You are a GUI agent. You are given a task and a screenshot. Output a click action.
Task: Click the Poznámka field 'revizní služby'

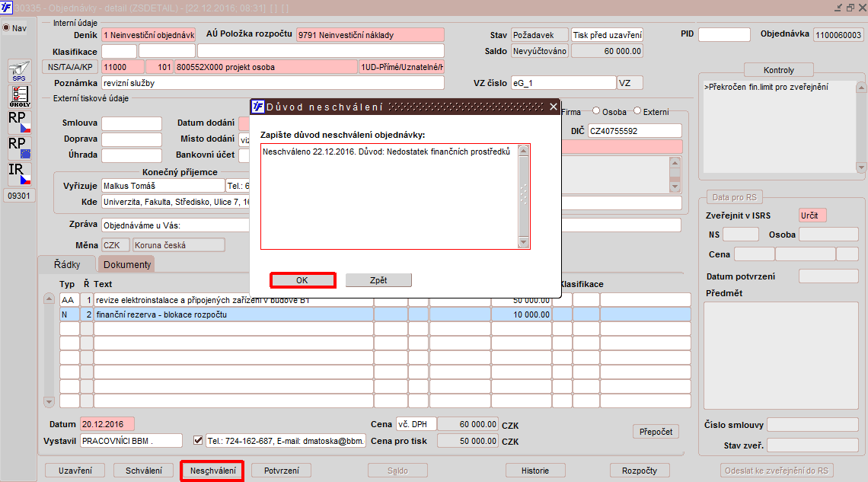pos(273,83)
